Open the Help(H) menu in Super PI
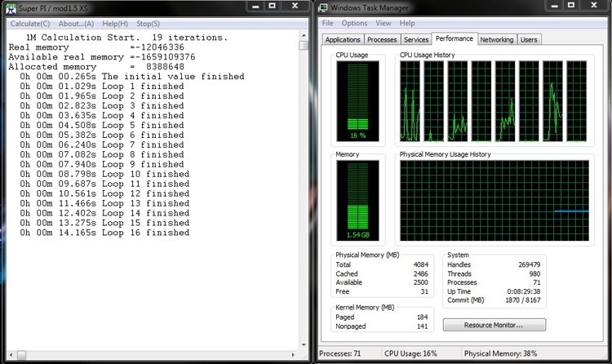 pos(115,24)
